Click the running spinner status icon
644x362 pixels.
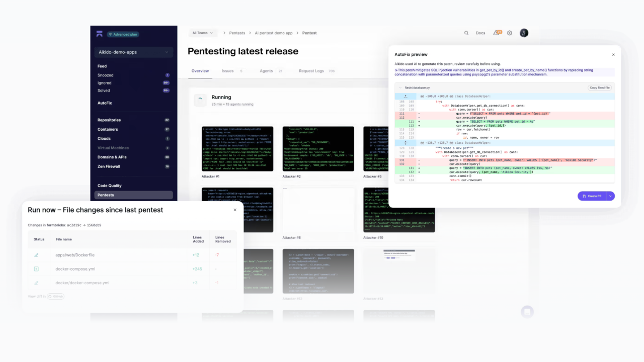point(200,100)
